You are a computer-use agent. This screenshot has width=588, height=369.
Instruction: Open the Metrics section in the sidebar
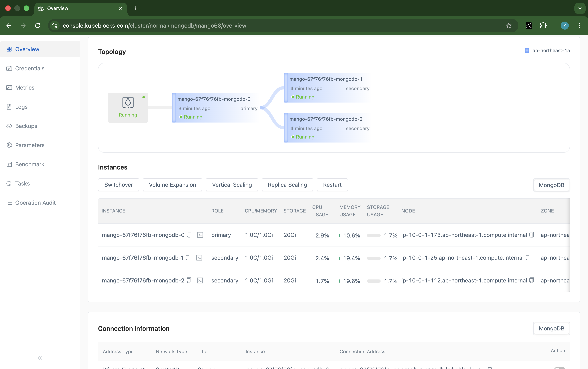coord(25,87)
